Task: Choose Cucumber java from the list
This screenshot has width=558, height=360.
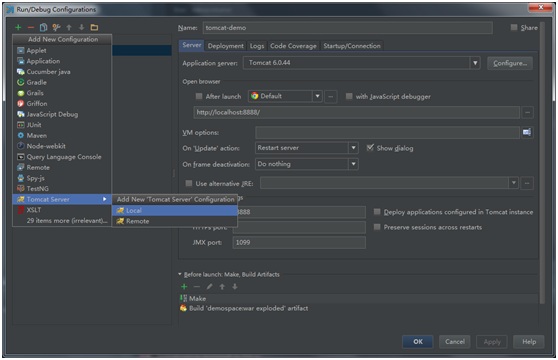Action: click(x=62, y=72)
